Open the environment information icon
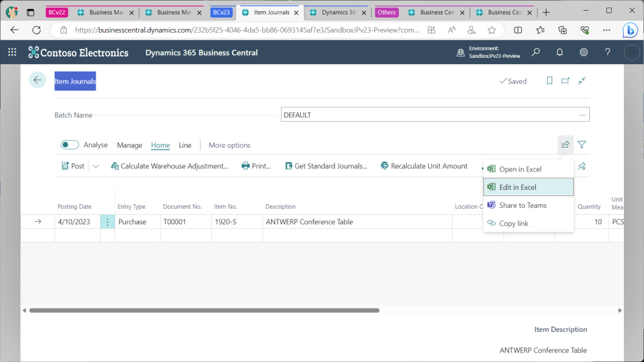 [x=461, y=53]
